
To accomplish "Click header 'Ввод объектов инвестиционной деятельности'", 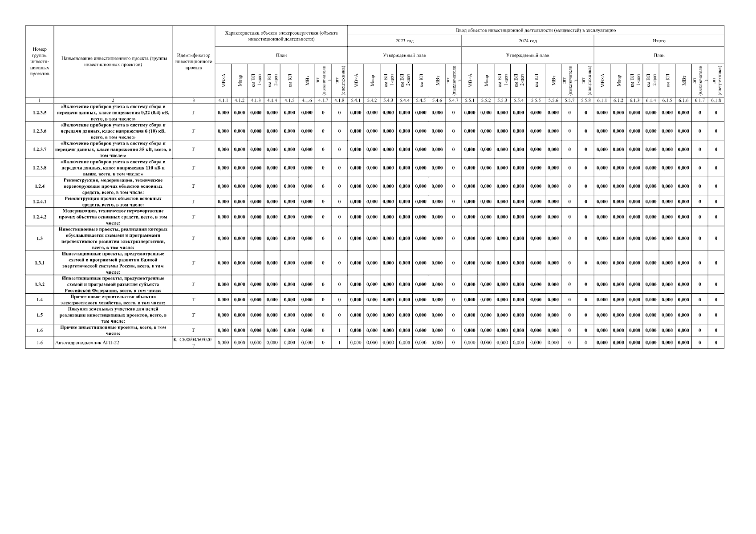I will (x=536, y=30).
